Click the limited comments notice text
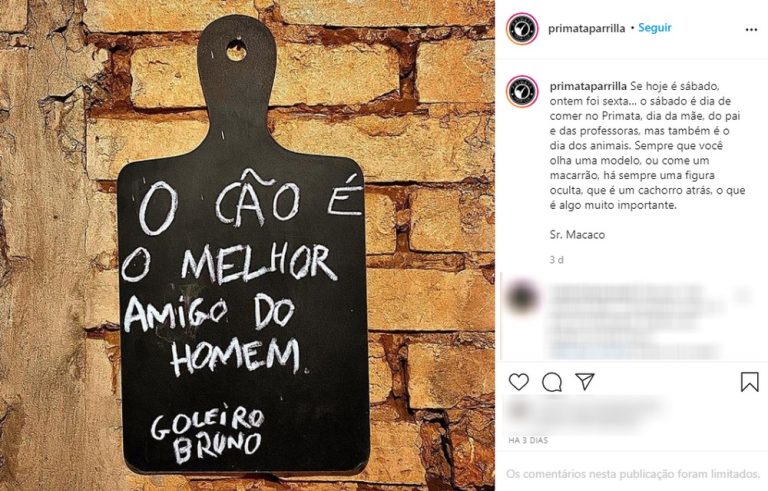 coord(633,474)
